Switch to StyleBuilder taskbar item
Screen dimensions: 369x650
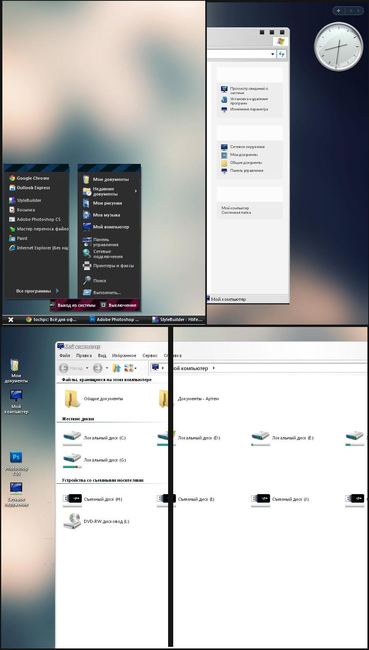pos(177,320)
